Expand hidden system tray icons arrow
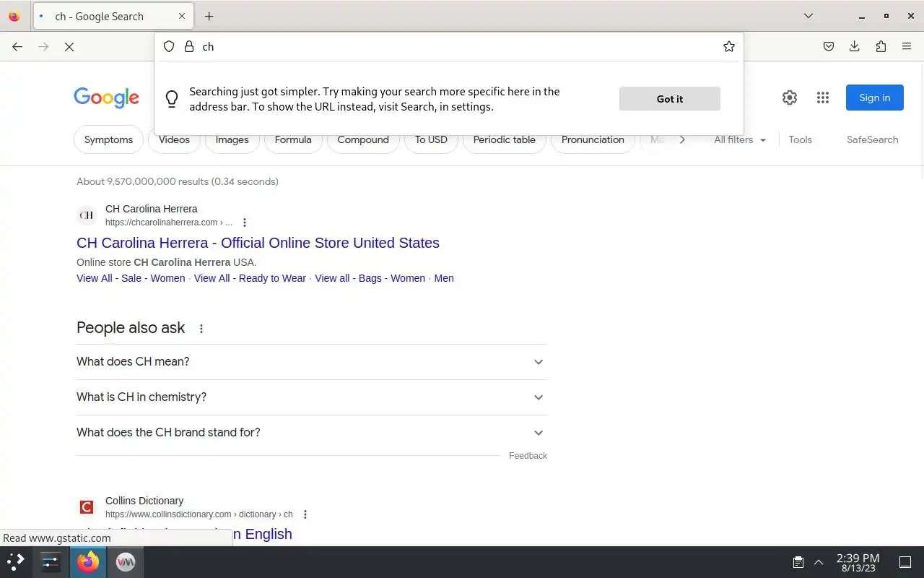The image size is (924, 578). tap(819, 562)
